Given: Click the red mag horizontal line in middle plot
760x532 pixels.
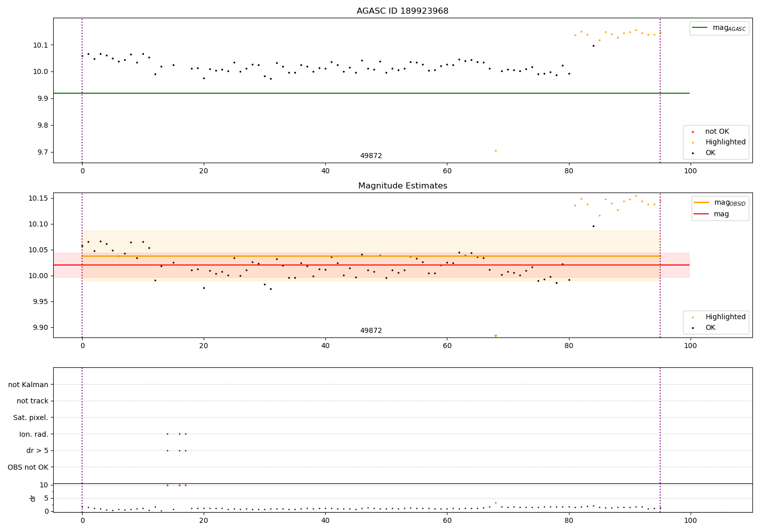Looking at the screenshot, I should [x=371, y=265].
